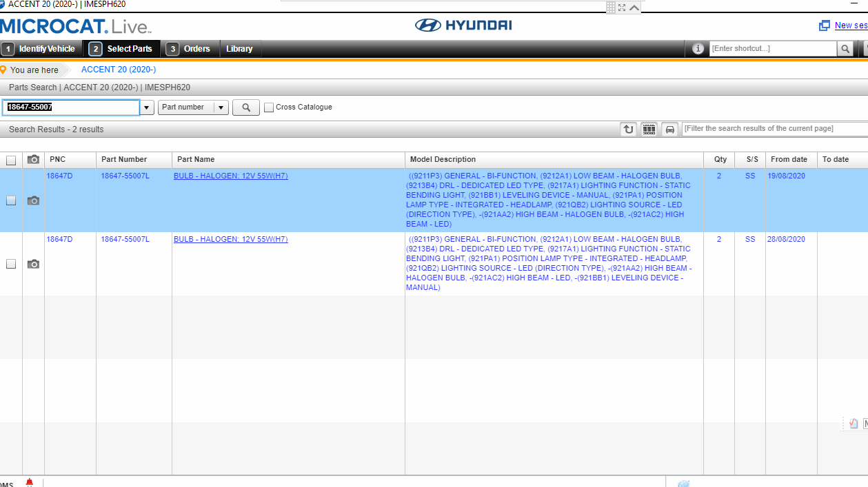The image size is (868, 487).
Task: Click part number 18647-55007L in 28/08/2020 row
Action: point(125,239)
